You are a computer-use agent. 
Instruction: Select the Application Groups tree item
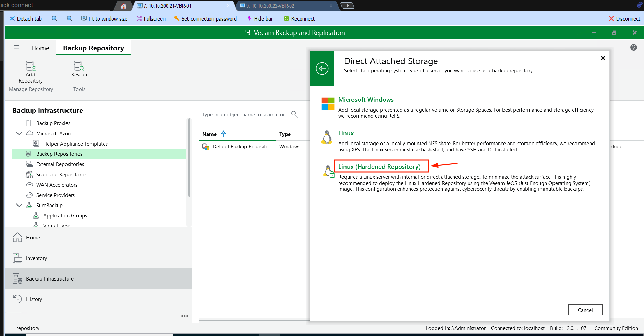tap(65, 215)
